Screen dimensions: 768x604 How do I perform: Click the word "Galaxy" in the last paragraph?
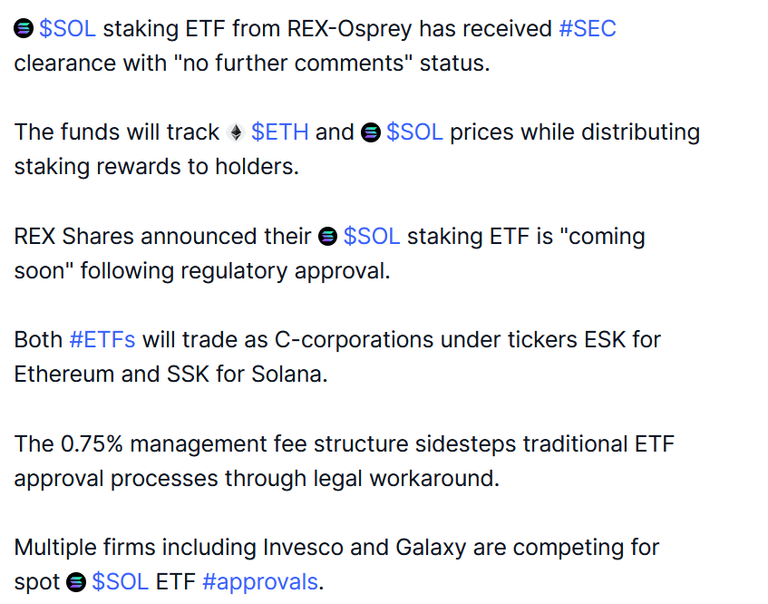tap(431, 548)
